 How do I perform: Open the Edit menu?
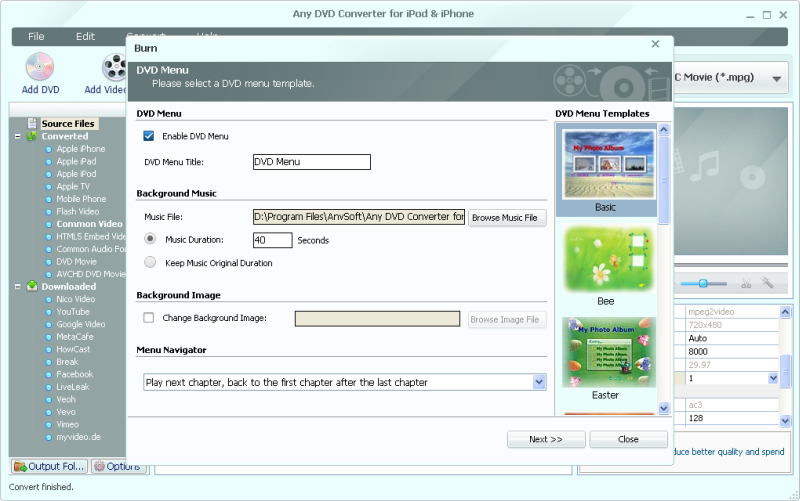click(x=85, y=36)
